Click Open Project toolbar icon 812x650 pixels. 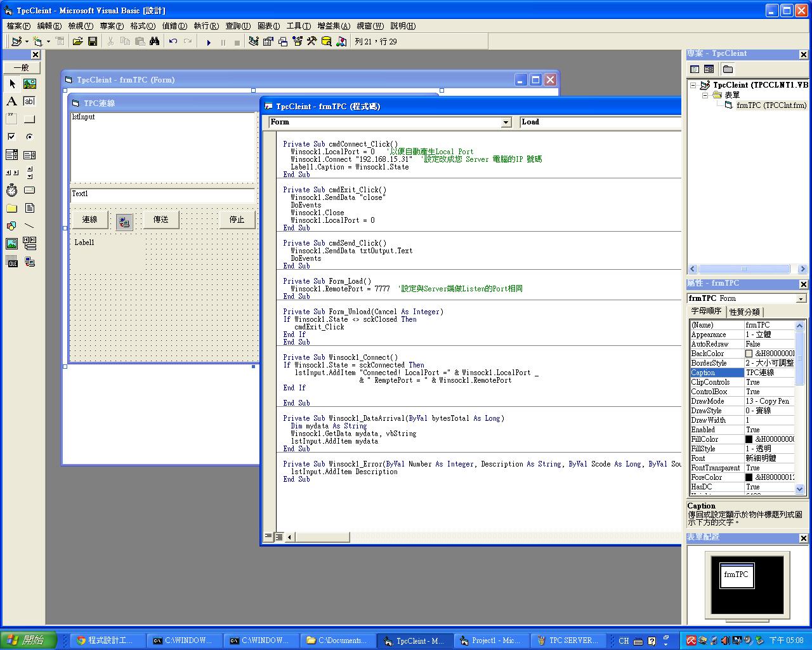coord(77,41)
